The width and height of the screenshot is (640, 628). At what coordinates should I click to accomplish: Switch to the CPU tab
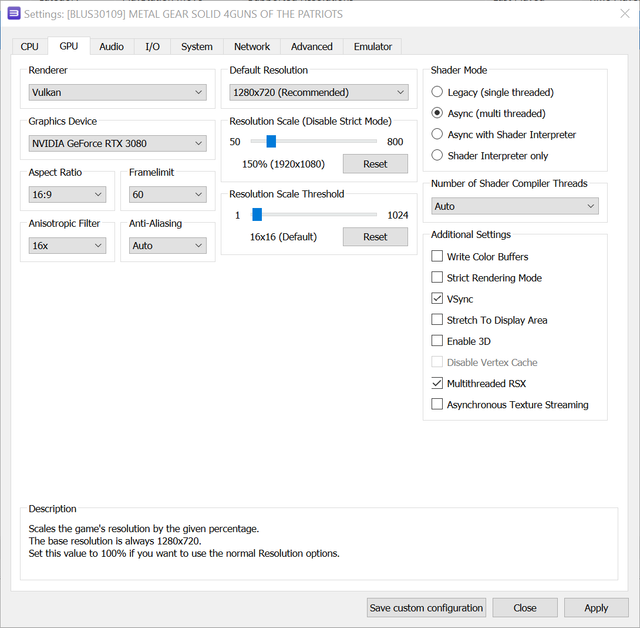point(29,47)
